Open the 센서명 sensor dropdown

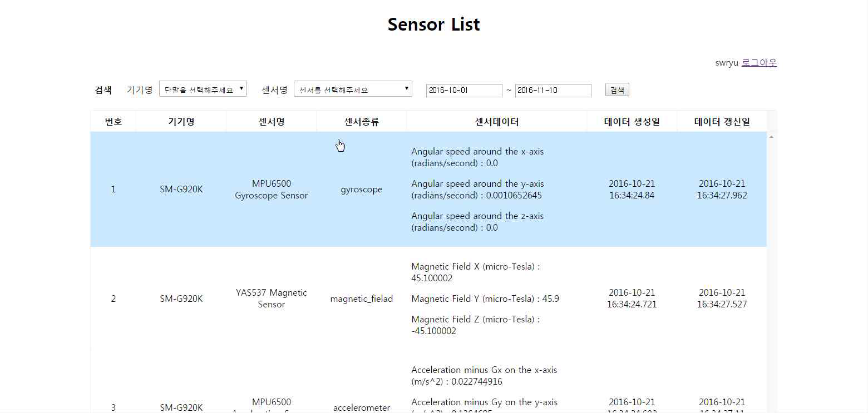[353, 89]
